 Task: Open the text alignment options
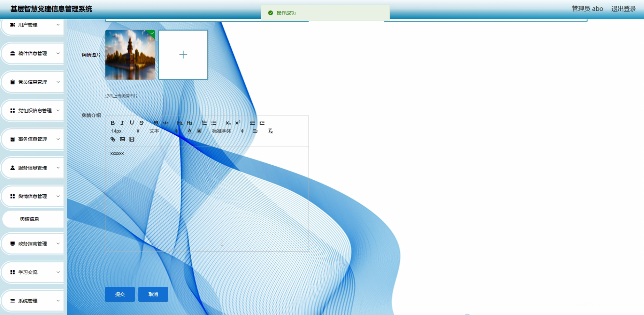tap(255, 131)
